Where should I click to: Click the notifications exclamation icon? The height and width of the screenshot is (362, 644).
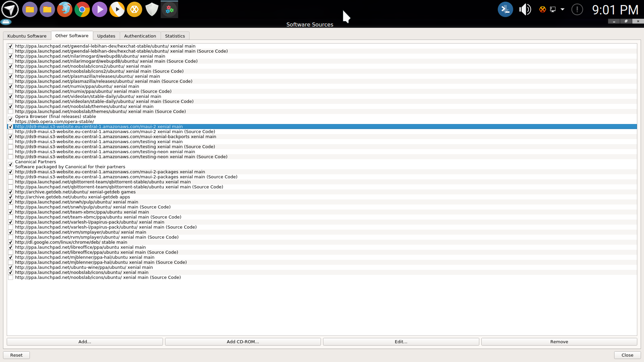pos(577,9)
